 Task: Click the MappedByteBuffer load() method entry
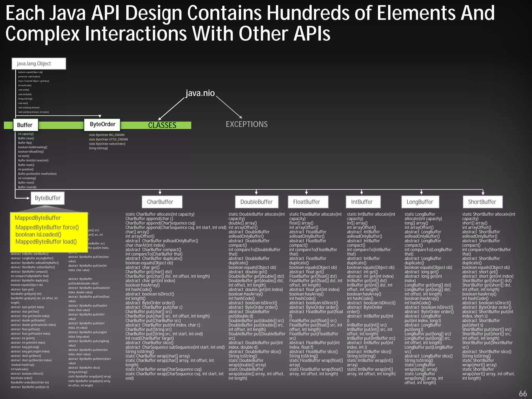click(46, 242)
